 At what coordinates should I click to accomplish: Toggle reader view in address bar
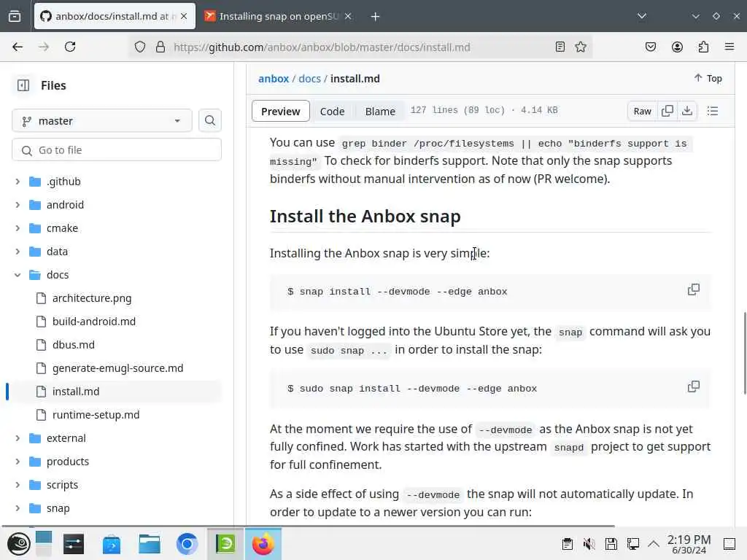coord(560,47)
